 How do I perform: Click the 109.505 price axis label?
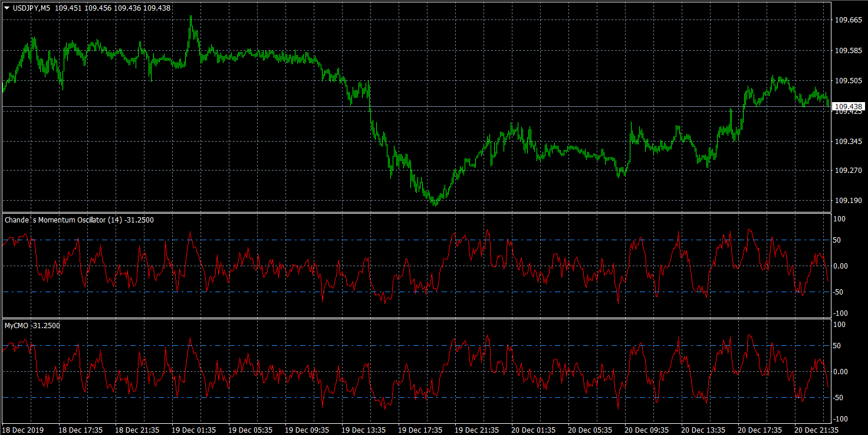849,81
